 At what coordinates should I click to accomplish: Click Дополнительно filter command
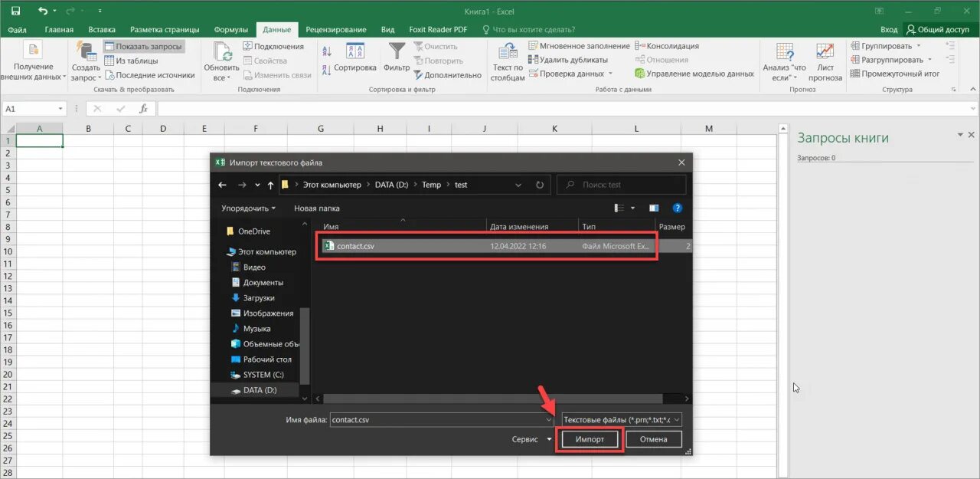447,75
